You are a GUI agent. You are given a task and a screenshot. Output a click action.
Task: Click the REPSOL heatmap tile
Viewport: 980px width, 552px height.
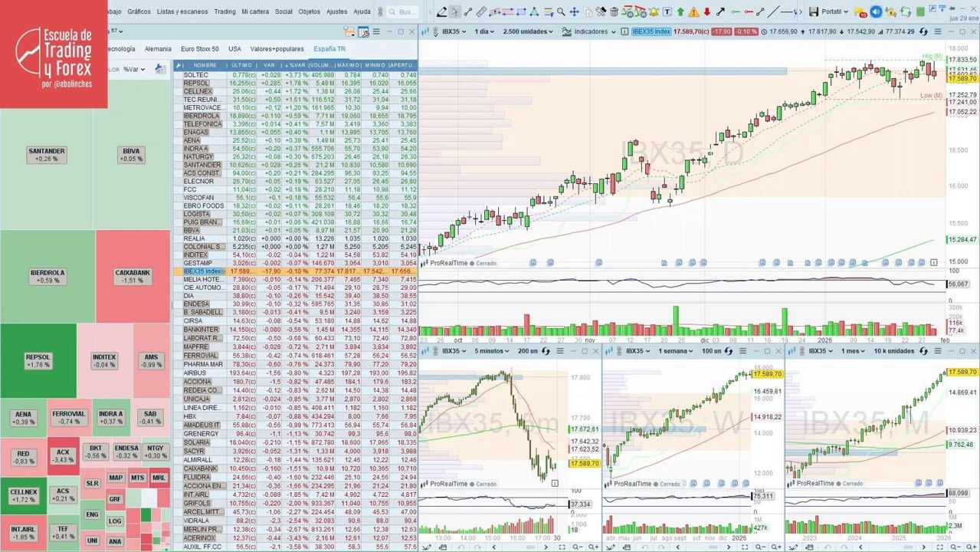pos(38,360)
